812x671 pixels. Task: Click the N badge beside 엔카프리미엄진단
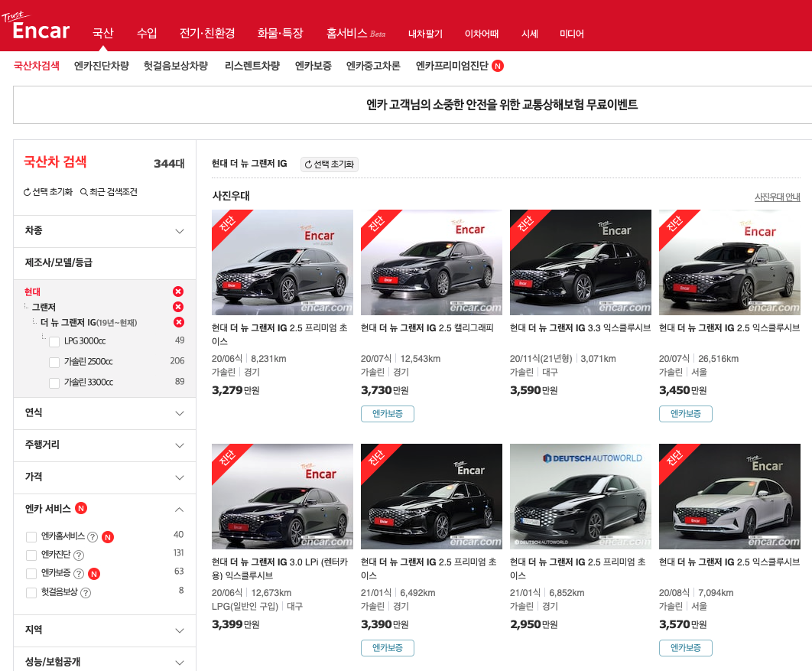point(498,66)
